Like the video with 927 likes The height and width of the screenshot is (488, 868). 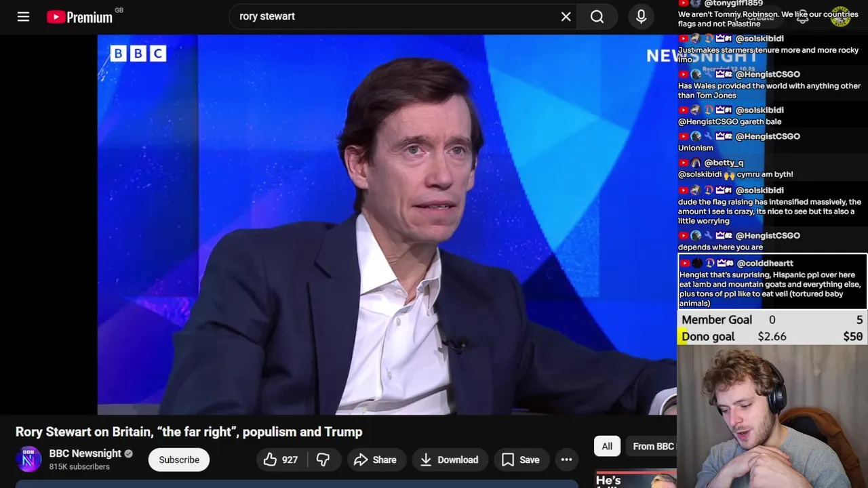pyautogui.click(x=281, y=460)
